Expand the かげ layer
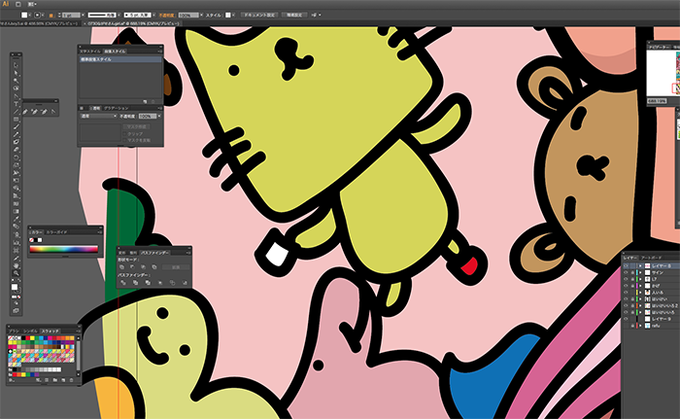680x419 pixels. coord(641,285)
